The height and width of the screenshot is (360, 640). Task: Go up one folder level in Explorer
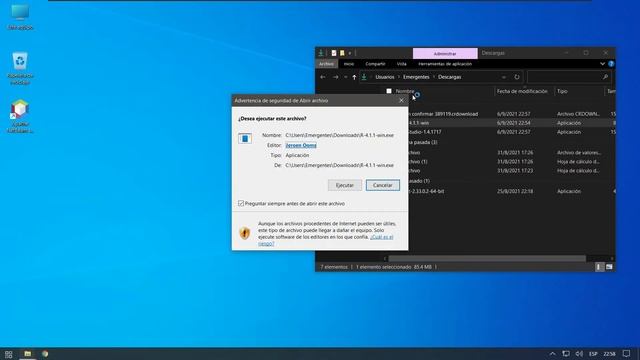tap(354, 77)
